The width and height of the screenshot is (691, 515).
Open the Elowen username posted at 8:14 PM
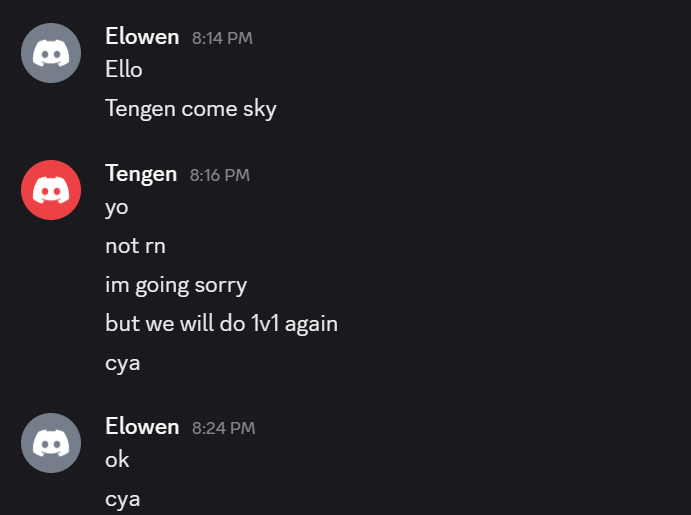[142, 37]
